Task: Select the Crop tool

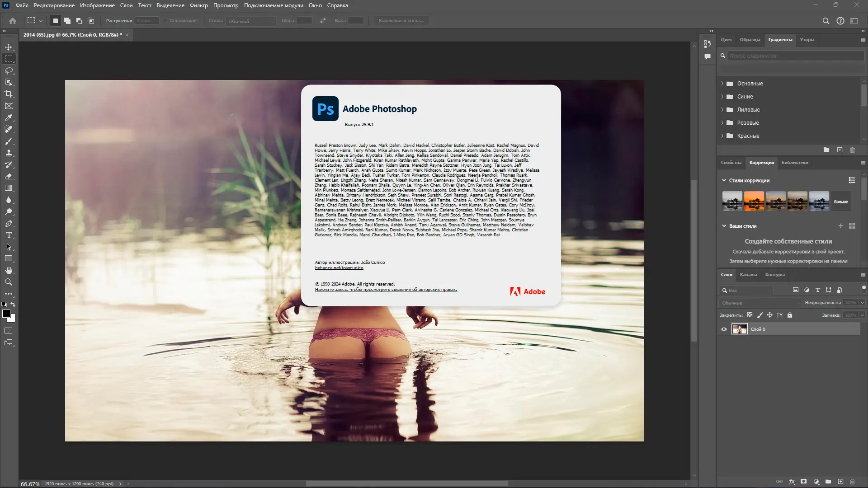Action: (x=9, y=94)
